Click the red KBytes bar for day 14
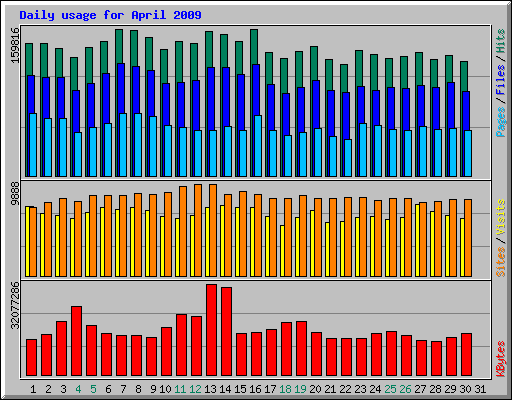512x400 pixels. pyautogui.click(x=226, y=331)
